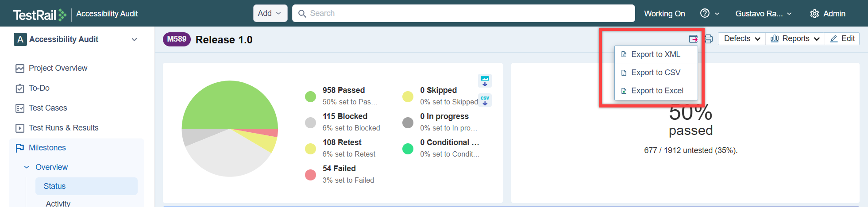Click the green Passed status swatch
Image resolution: width=868 pixels, height=207 pixels.
coord(310,96)
